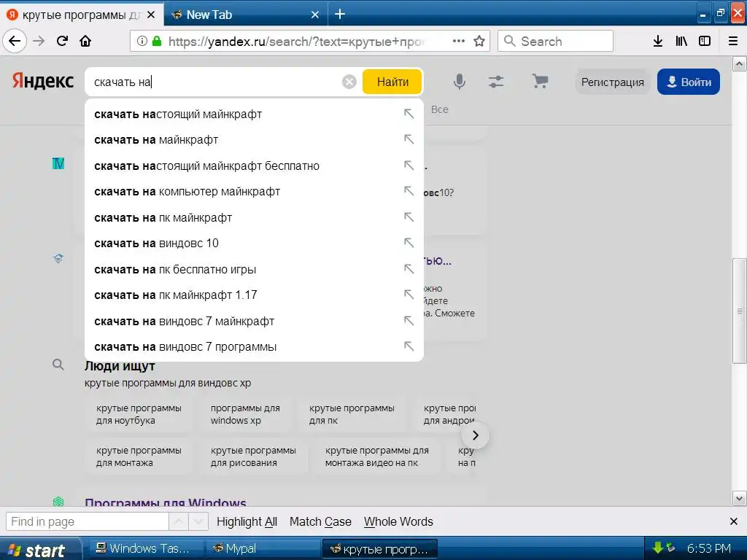Click the yellow Найти search button
The width and height of the screenshot is (747, 560).
[x=392, y=82]
